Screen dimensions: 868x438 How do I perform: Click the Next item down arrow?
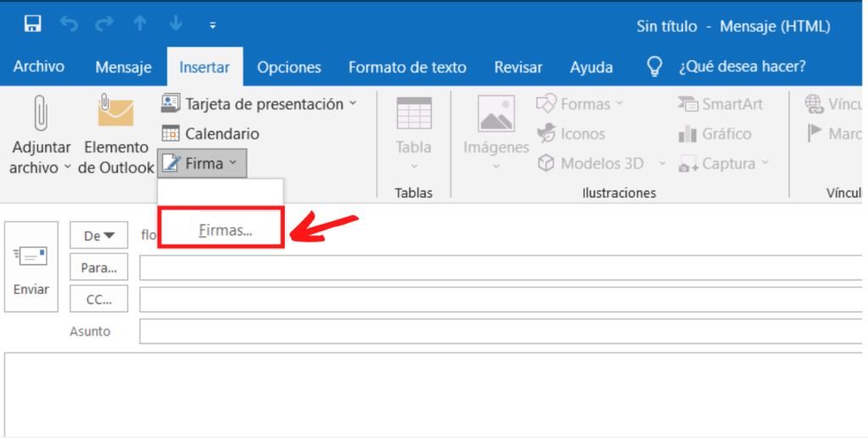pyautogui.click(x=176, y=23)
